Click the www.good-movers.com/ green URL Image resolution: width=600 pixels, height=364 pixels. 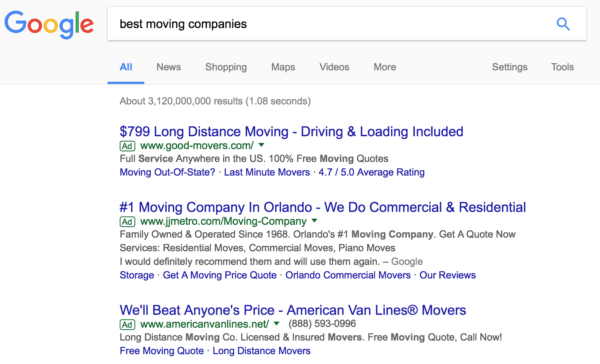197,145
